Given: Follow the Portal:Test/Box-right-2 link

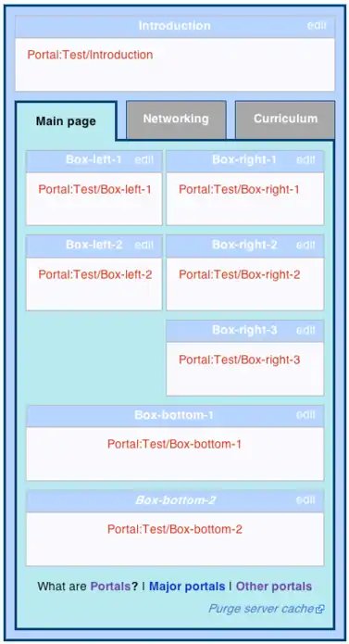Looking at the screenshot, I should tap(240, 274).
